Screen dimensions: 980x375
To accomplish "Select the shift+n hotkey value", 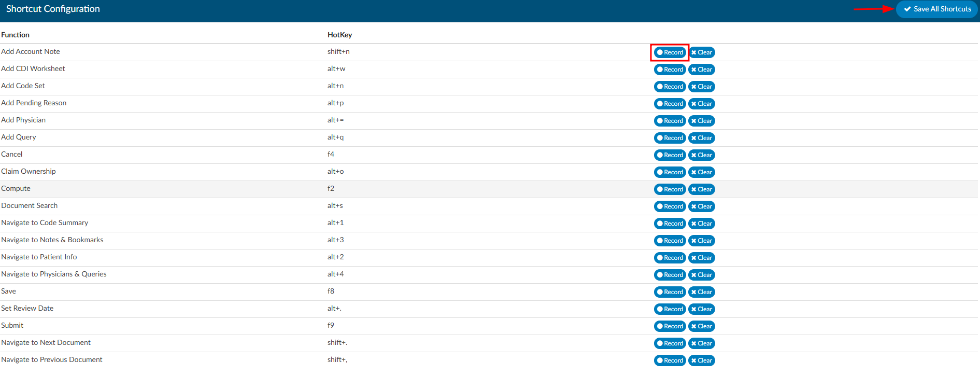I will tap(338, 51).
